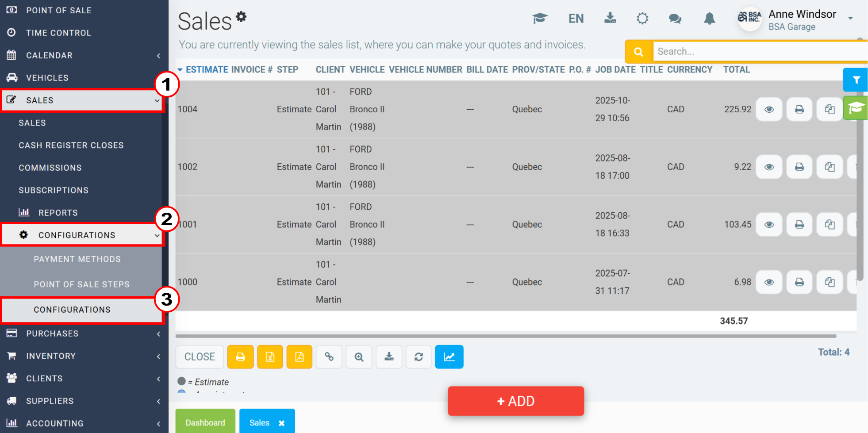Expand the Purchases sidebar menu
The height and width of the screenshot is (433, 868).
(84, 333)
